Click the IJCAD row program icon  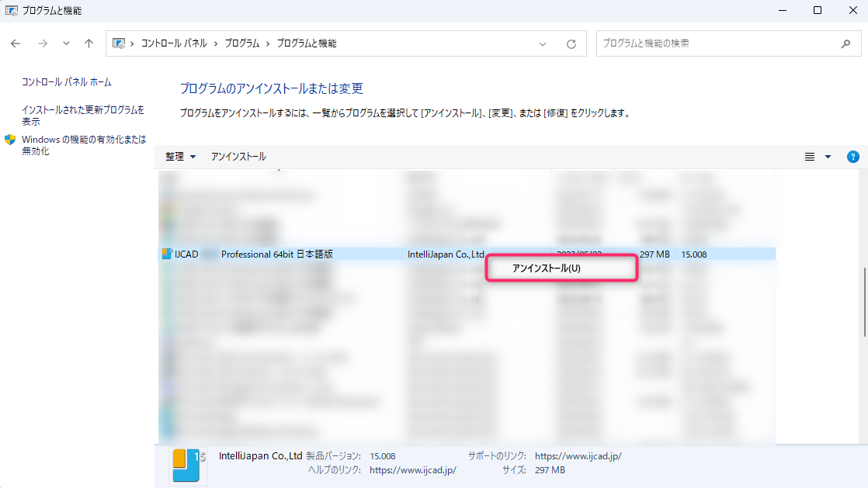click(x=167, y=254)
